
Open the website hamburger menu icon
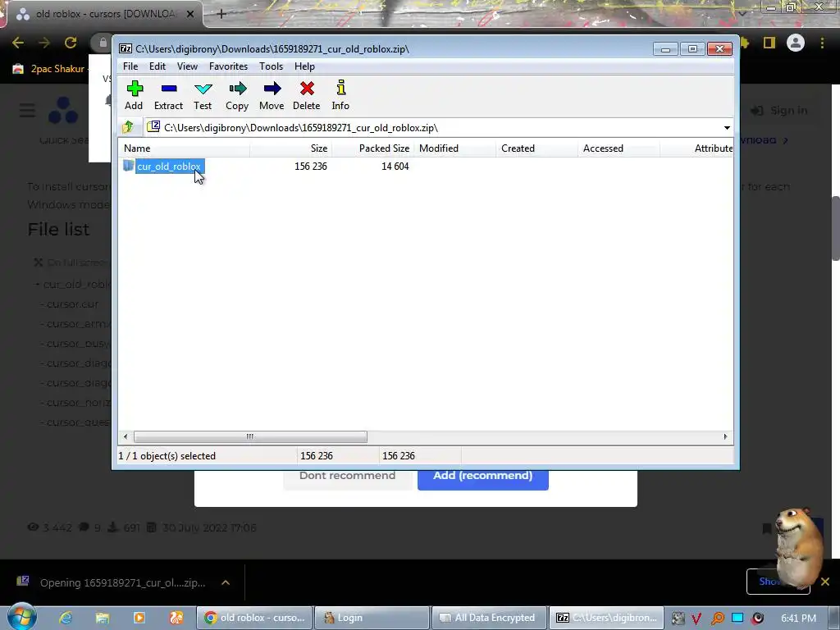(27, 111)
